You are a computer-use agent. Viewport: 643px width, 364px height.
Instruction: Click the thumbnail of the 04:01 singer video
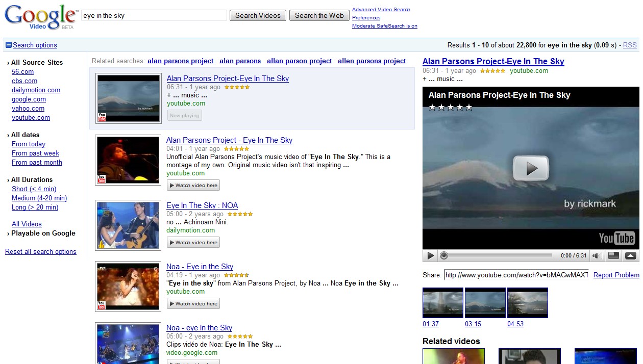click(128, 160)
